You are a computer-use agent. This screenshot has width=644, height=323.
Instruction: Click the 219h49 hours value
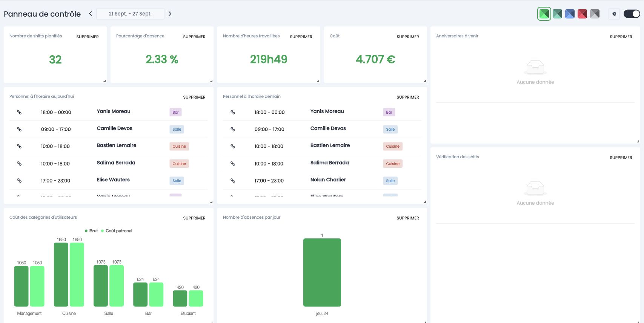click(x=269, y=59)
